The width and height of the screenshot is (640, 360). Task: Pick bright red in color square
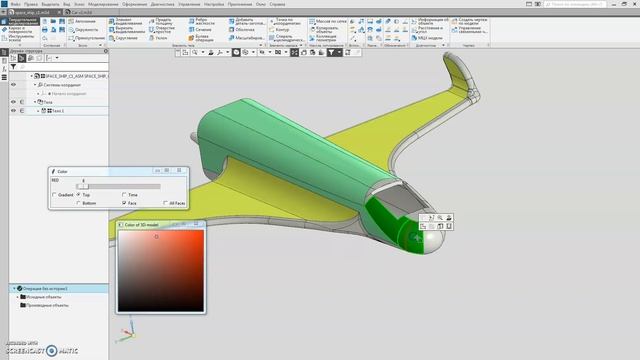pos(201,233)
